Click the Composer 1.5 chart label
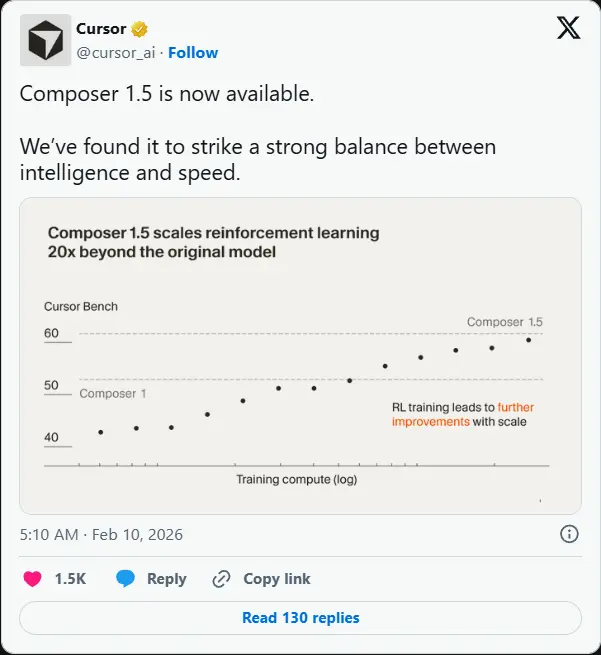 [504, 322]
